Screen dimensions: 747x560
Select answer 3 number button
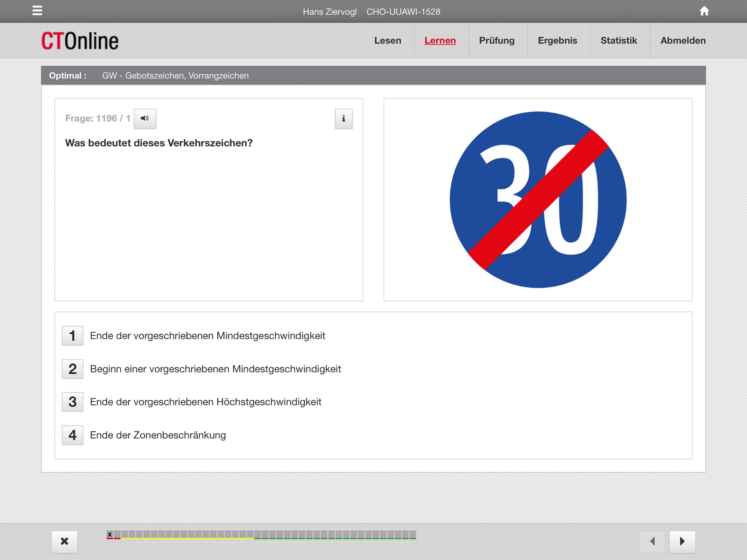72,402
